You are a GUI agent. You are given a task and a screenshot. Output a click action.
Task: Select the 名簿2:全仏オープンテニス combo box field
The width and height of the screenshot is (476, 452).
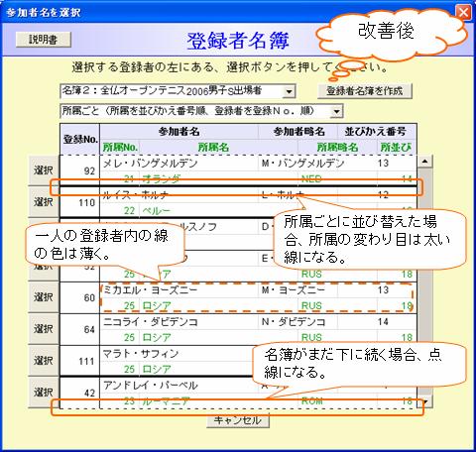click(178, 91)
